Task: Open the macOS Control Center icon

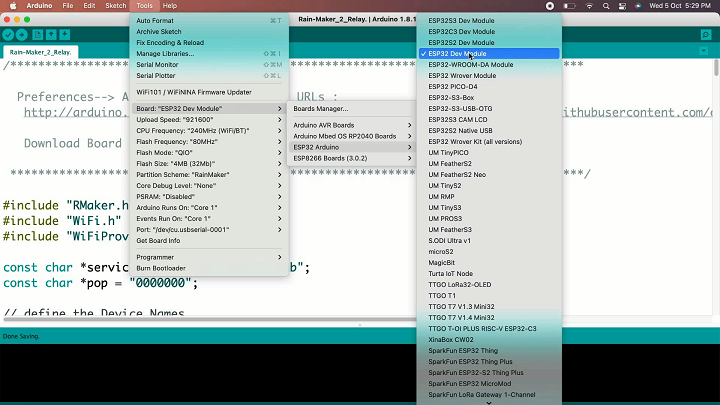Action: (622, 6)
